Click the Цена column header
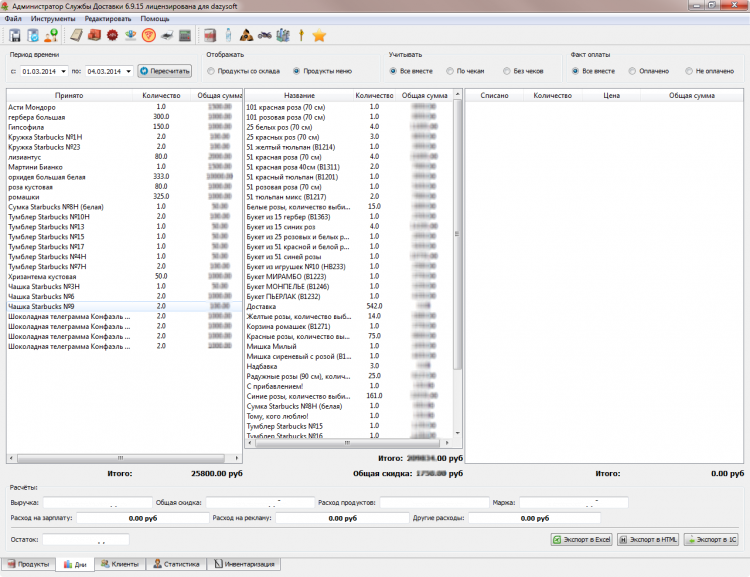This screenshot has height=577, width=750. point(611,95)
